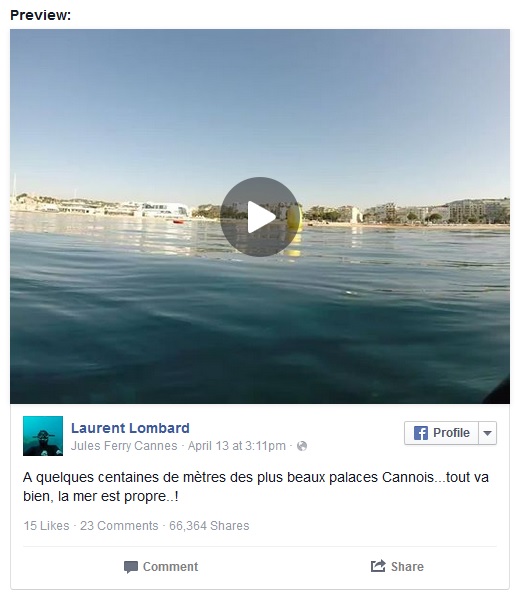Viewport: 521px width, 610px height.
Task: Click the French post caption text
Action: [256, 487]
